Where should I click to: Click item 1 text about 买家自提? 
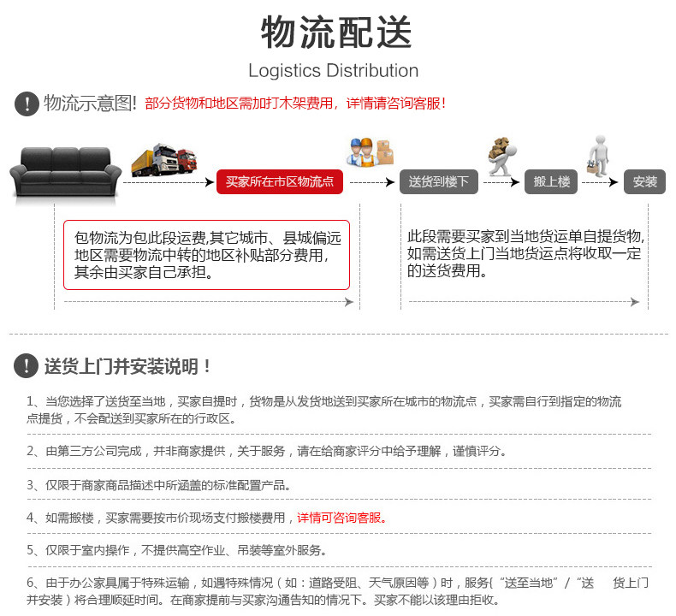[x=323, y=410]
